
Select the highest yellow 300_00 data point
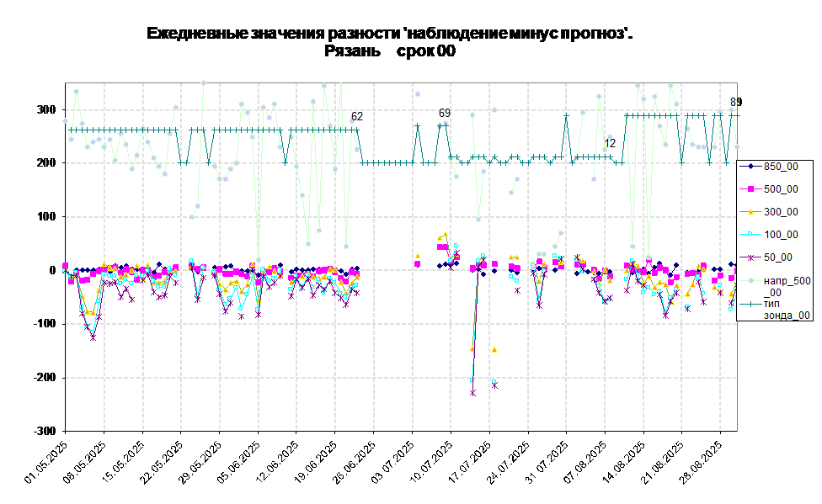(445, 236)
